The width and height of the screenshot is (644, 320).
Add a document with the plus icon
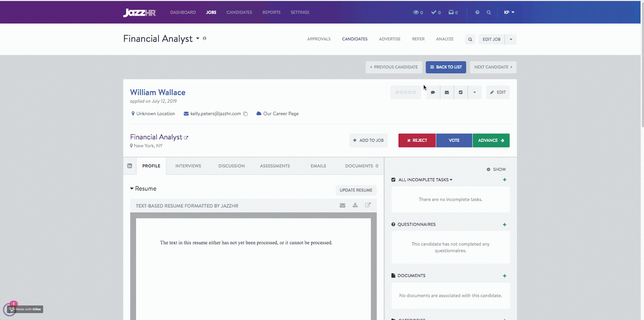click(505, 276)
